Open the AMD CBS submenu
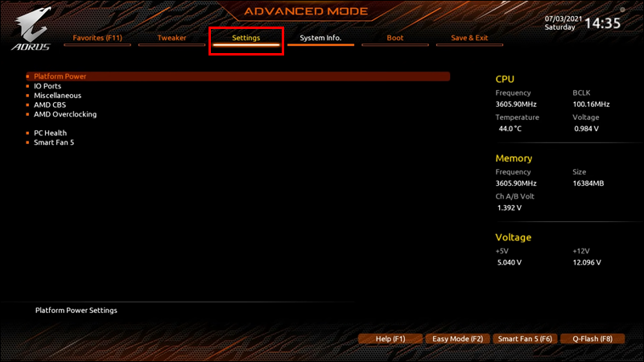This screenshot has width=644, height=362. (x=50, y=105)
